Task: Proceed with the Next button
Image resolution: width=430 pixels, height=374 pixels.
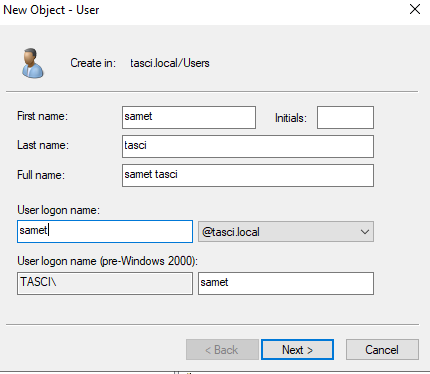Action: pos(297,350)
